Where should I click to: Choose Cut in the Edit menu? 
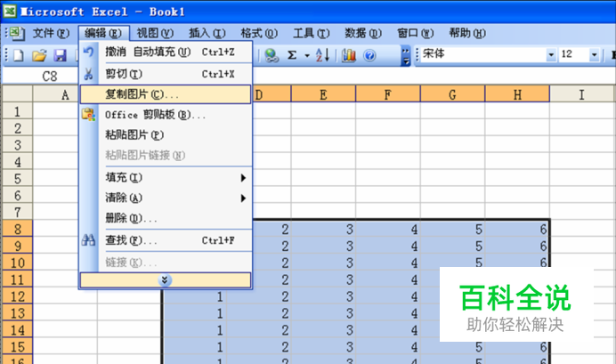[x=165, y=74]
